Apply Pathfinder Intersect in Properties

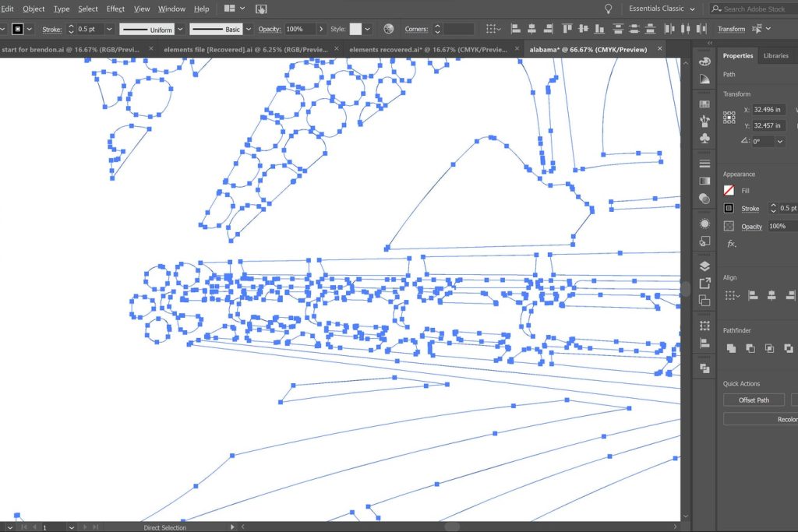(x=769, y=348)
